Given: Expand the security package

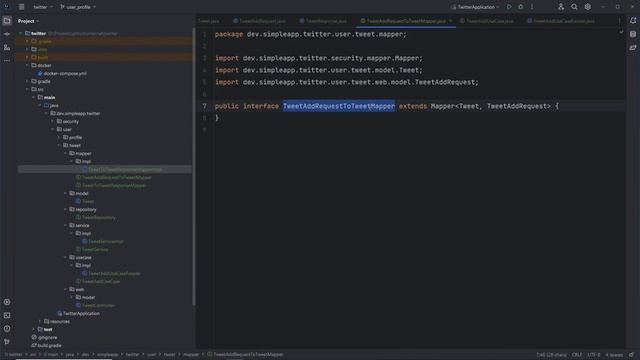Looking at the screenshot, I should [x=53, y=122].
